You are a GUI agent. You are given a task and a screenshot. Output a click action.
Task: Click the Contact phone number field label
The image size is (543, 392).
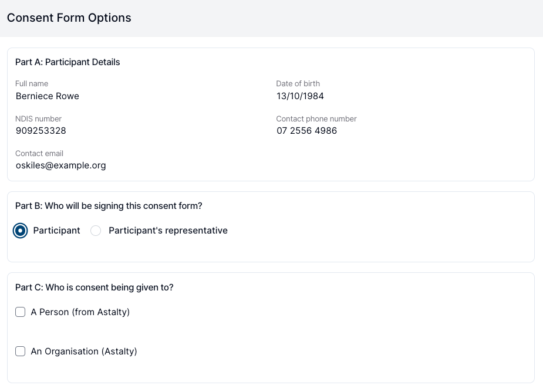point(316,119)
